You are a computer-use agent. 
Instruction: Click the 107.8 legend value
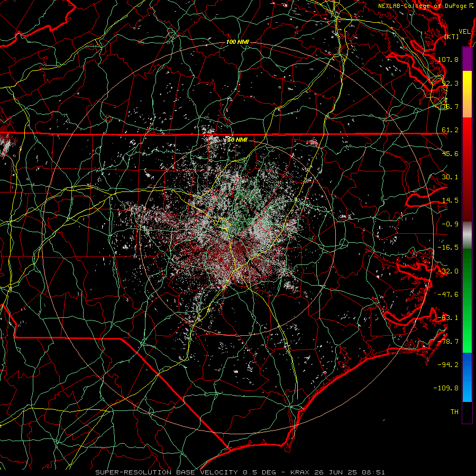(x=448, y=59)
